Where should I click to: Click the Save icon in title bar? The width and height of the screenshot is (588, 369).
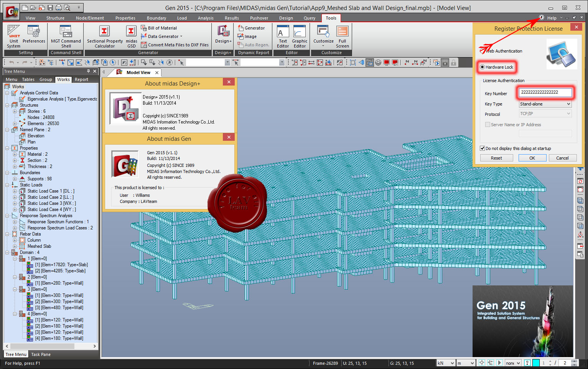(x=50, y=8)
